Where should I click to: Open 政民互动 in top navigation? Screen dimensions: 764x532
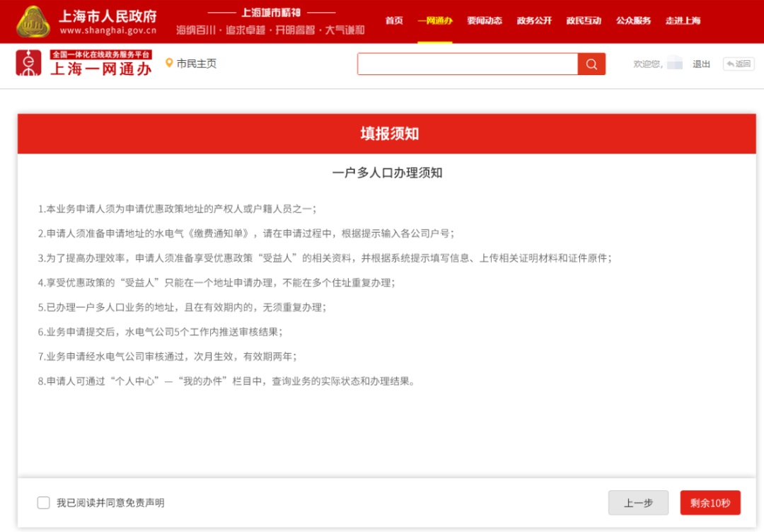point(584,21)
